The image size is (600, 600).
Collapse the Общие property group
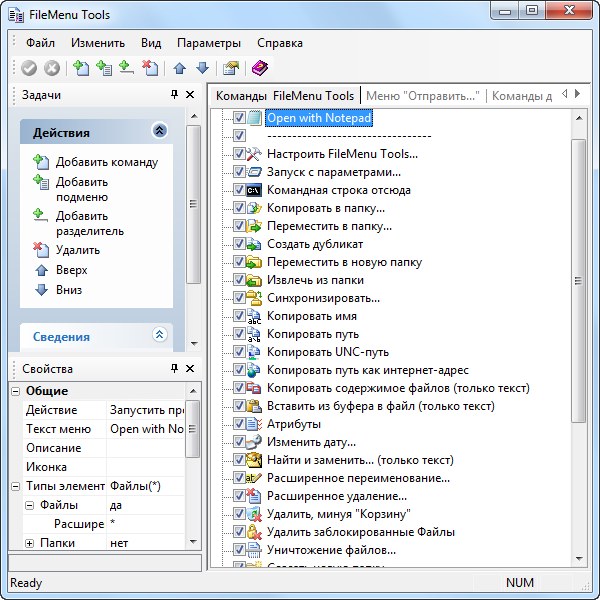14,391
